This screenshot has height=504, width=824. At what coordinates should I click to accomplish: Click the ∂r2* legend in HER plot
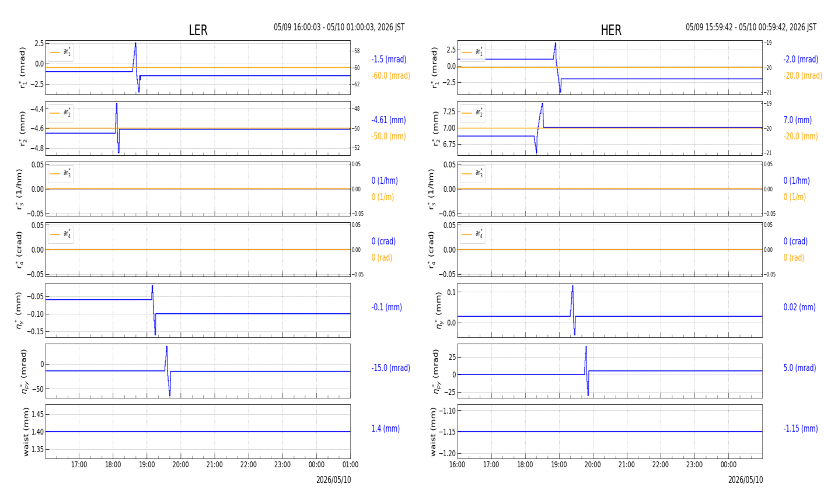click(x=473, y=113)
